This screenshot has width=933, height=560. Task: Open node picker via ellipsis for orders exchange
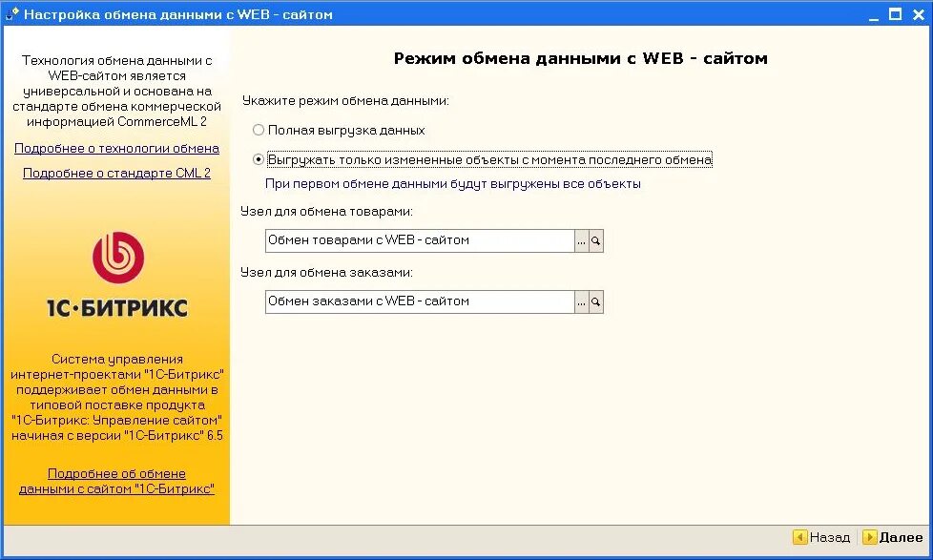point(581,301)
